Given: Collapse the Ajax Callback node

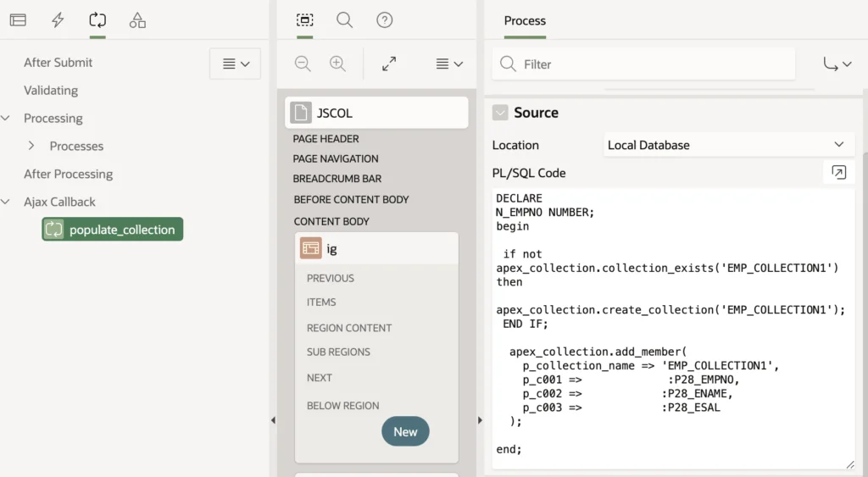Looking at the screenshot, I should 6,202.
